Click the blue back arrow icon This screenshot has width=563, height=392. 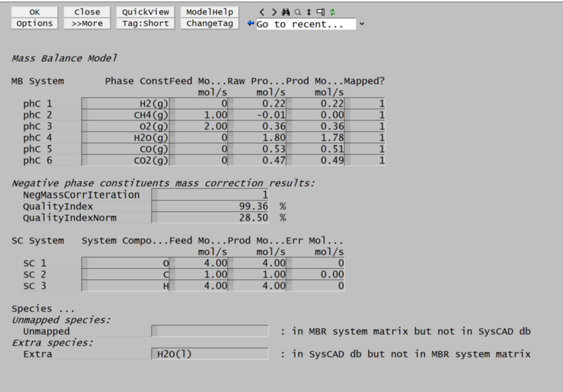(251, 23)
